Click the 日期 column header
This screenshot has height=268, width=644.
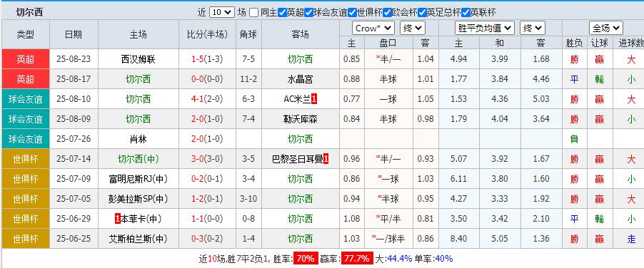74,34
